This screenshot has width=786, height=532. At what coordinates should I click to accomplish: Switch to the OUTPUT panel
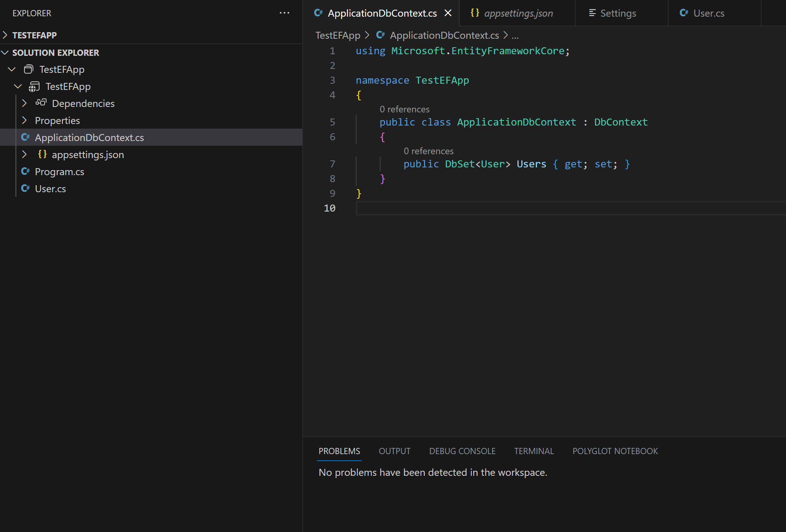click(394, 451)
